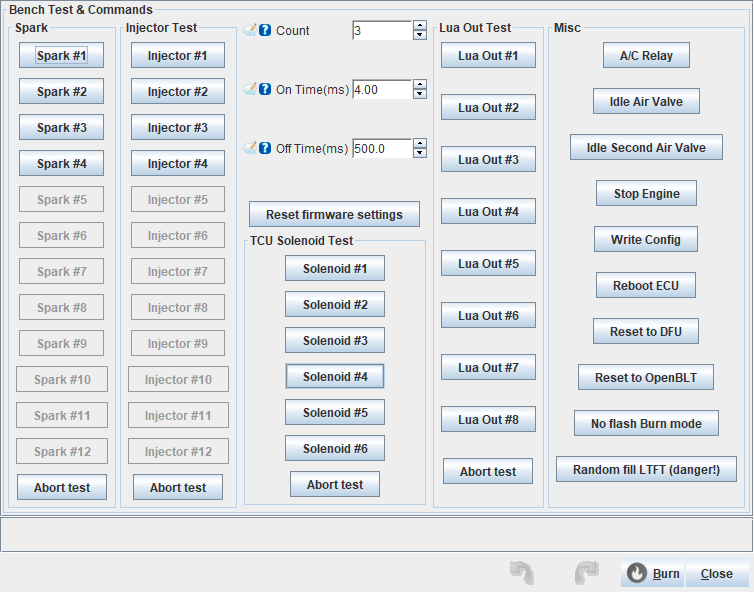Test Lua Out #2

coord(489,107)
